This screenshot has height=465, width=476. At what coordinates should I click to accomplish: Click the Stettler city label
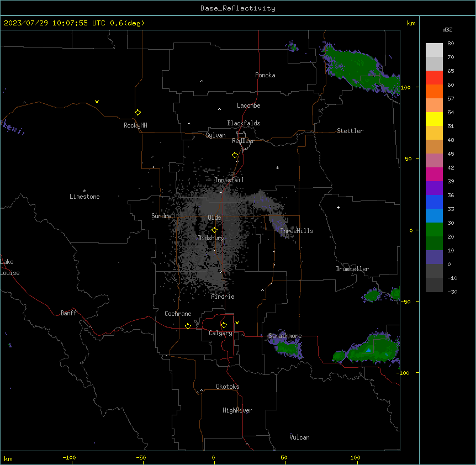pyautogui.click(x=350, y=131)
